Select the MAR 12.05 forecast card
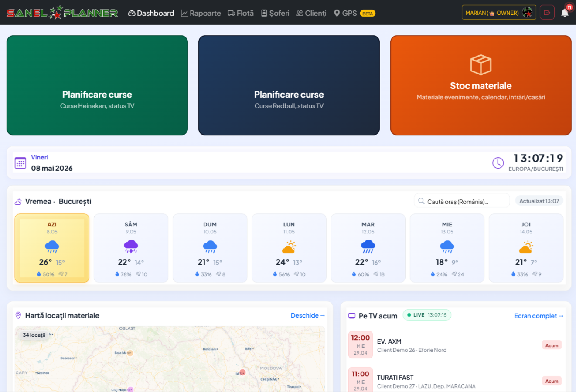This screenshot has width=576, height=392. pyautogui.click(x=368, y=248)
